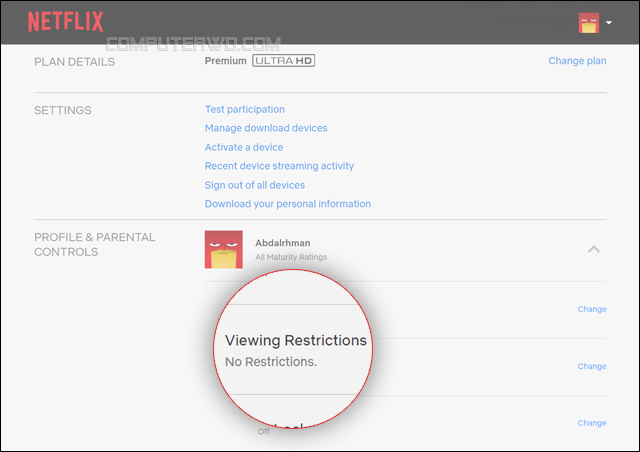The height and width of the screenshot is (452, 640).
Task: Click the Premium plan label
Action: click(225, 61)
